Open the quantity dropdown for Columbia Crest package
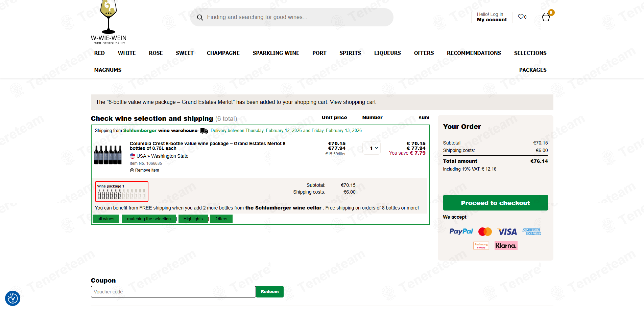The height and width of the screenshot is (310, 644). 372,148
